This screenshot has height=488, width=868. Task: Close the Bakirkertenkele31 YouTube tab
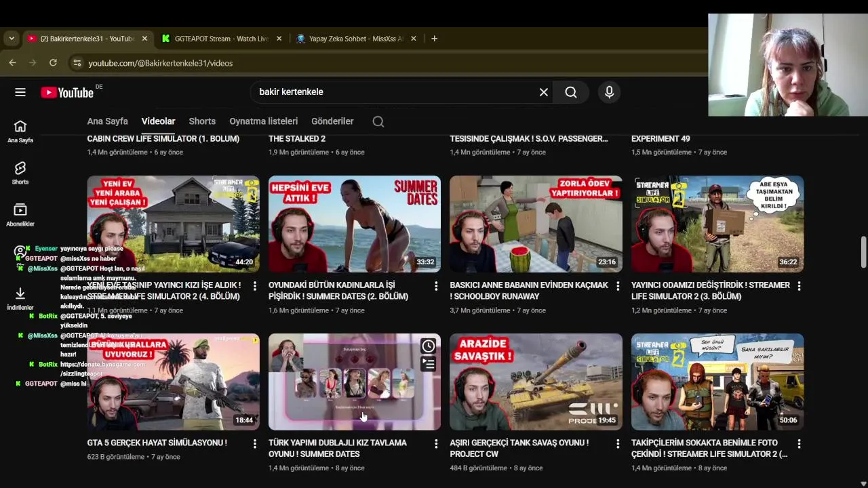tap(144, 39)
